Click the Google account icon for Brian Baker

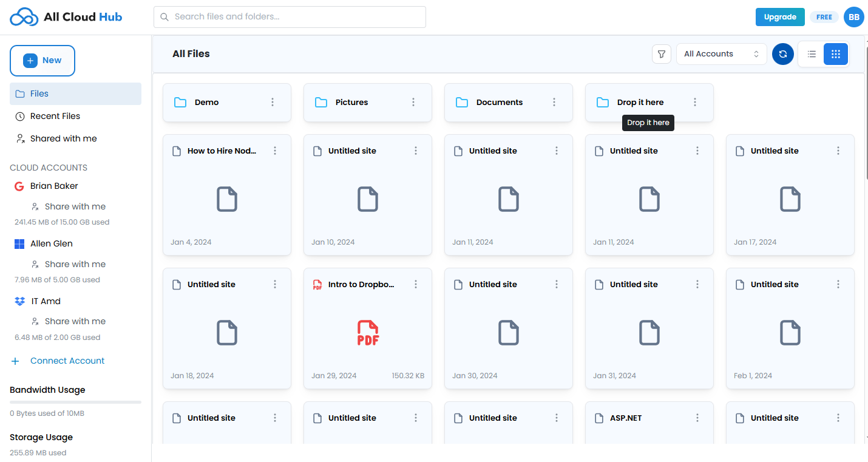click(x=18, y=186)
